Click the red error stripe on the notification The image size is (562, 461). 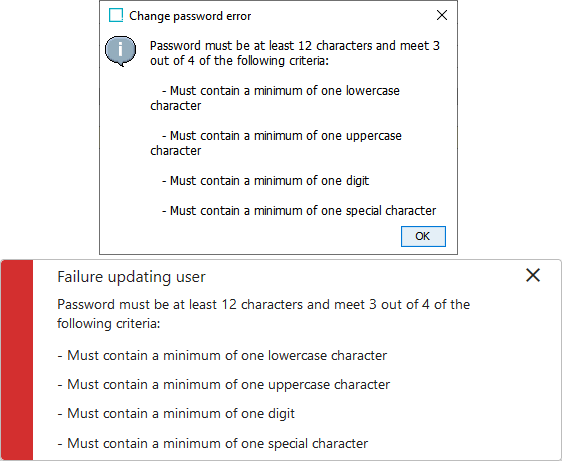(x=17, y=360)
